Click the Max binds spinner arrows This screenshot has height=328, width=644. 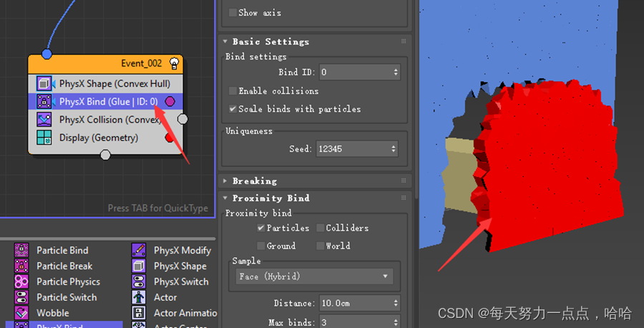[x=396, y=322]
